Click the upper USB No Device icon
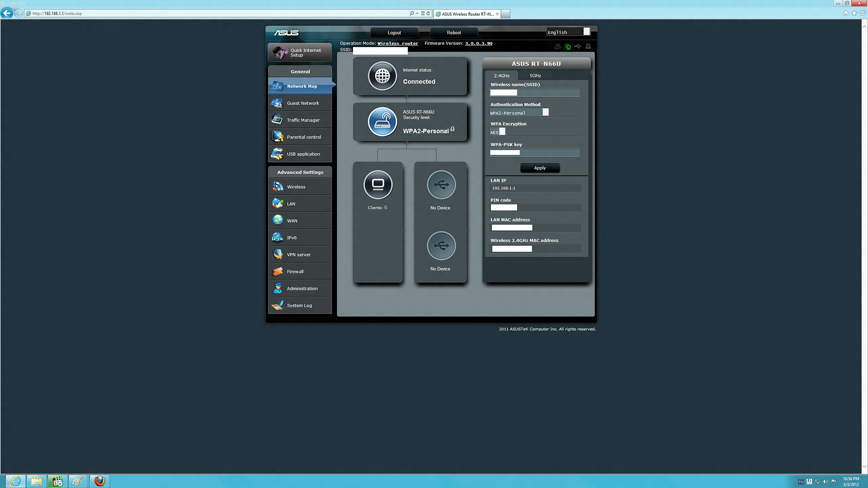 pos(441,184)
